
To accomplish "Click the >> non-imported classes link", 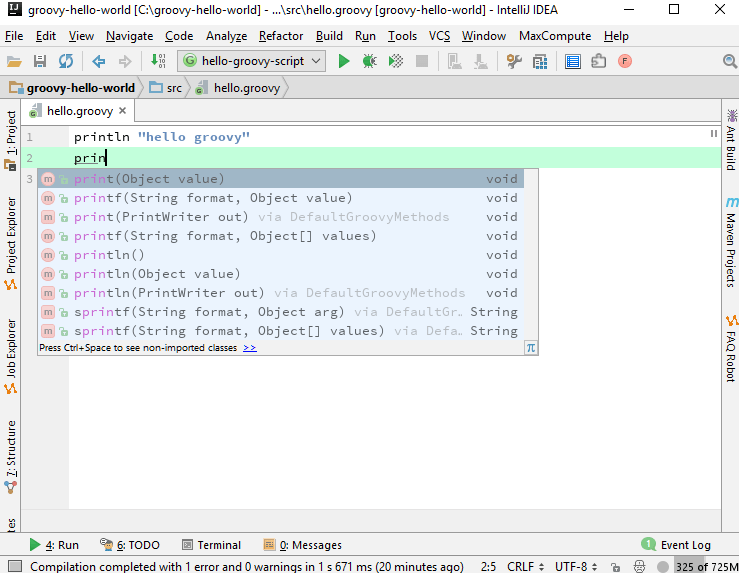I will point(250,348).
